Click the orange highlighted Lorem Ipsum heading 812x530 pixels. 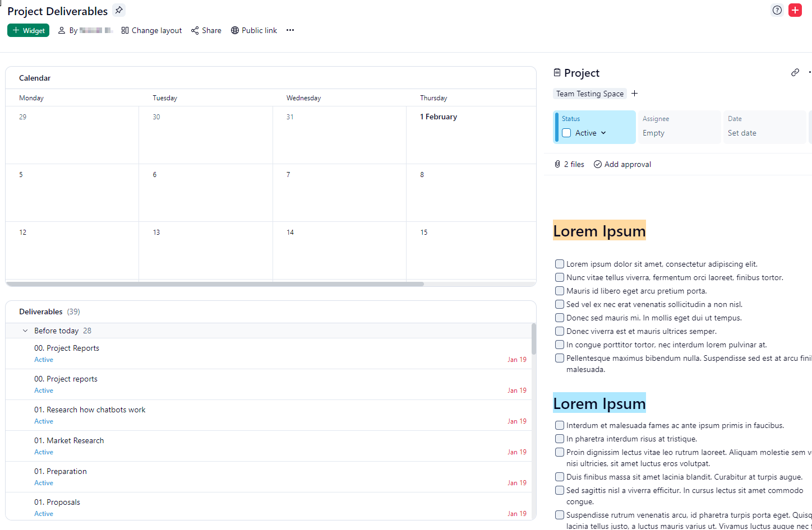coord(599,230)
